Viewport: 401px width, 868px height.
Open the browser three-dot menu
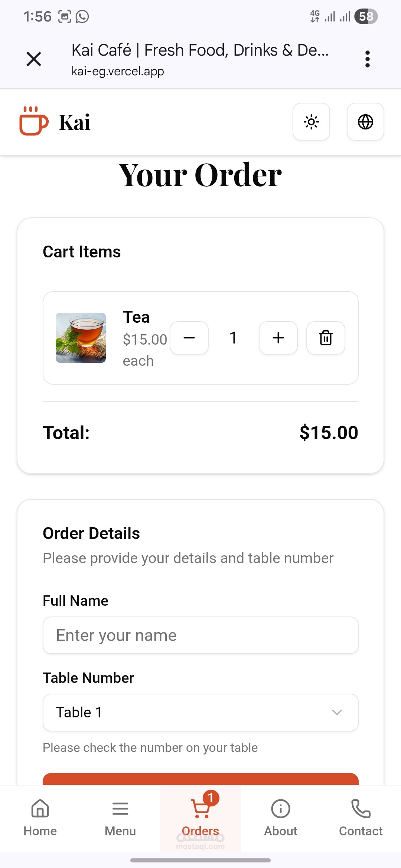coord(367,59)
